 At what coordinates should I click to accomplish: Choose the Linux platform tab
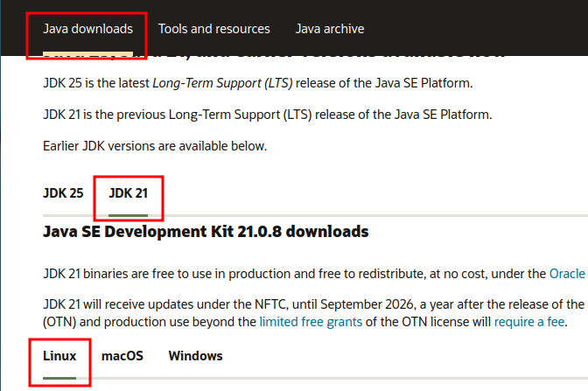[x=59, y=356]
